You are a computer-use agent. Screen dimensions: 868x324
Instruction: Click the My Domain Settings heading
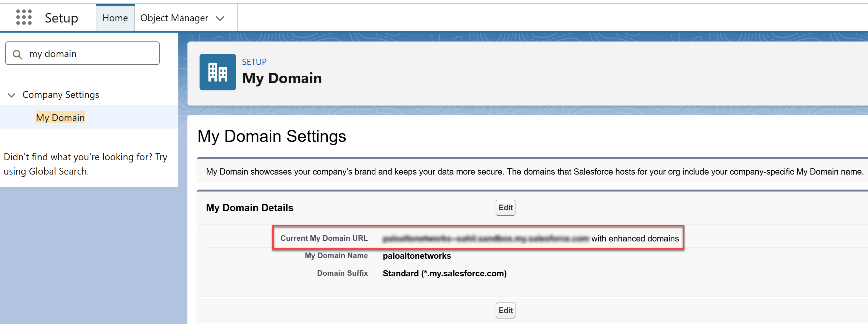[272, 136]
